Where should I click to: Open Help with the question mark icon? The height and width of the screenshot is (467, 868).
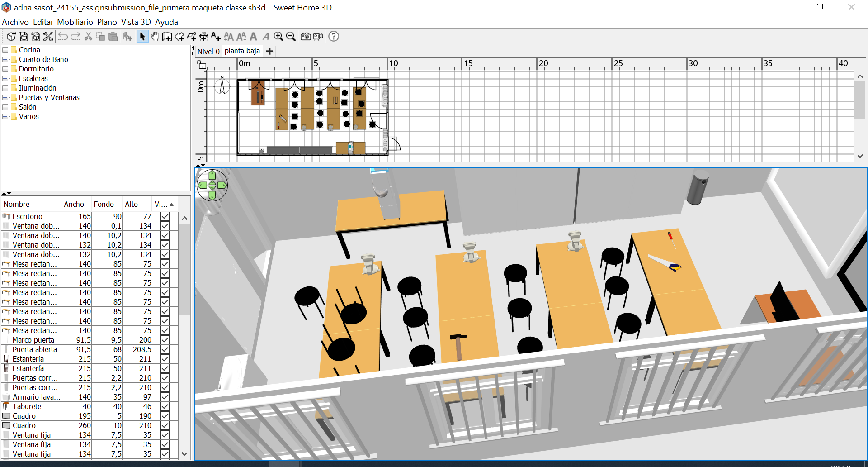(334, 37)
